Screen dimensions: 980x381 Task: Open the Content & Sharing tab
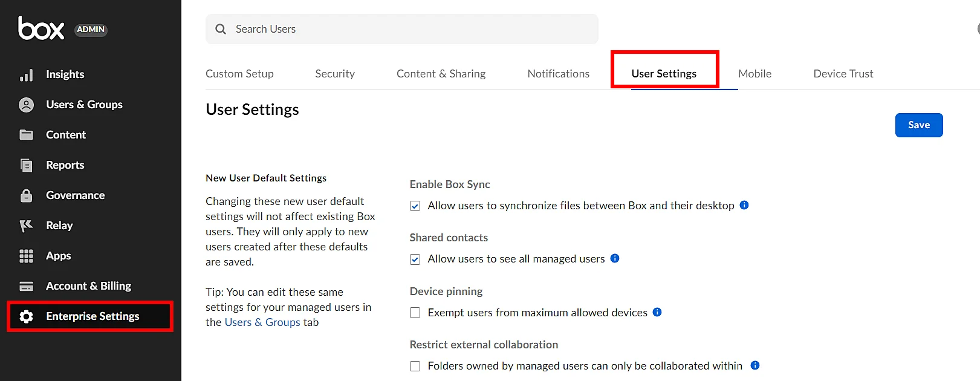(441, 74)
